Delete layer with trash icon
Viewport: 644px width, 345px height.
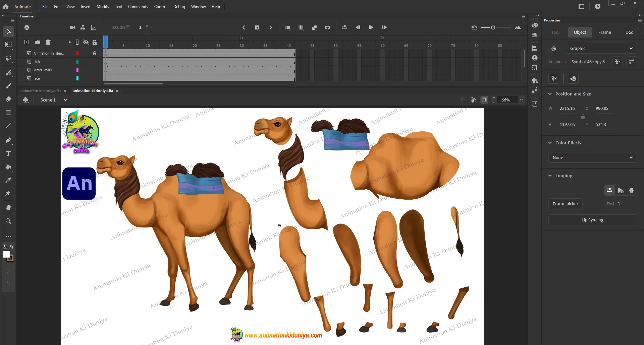48,42
